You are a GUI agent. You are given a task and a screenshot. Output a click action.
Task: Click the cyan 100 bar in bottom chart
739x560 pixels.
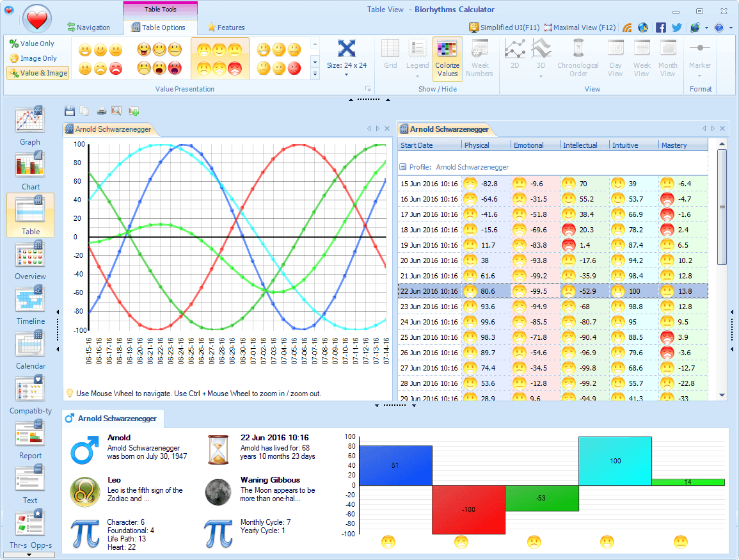(x=615, y=461)
